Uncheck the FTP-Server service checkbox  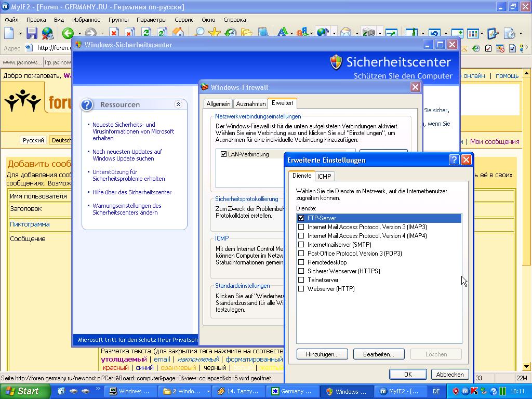[301, 218]
